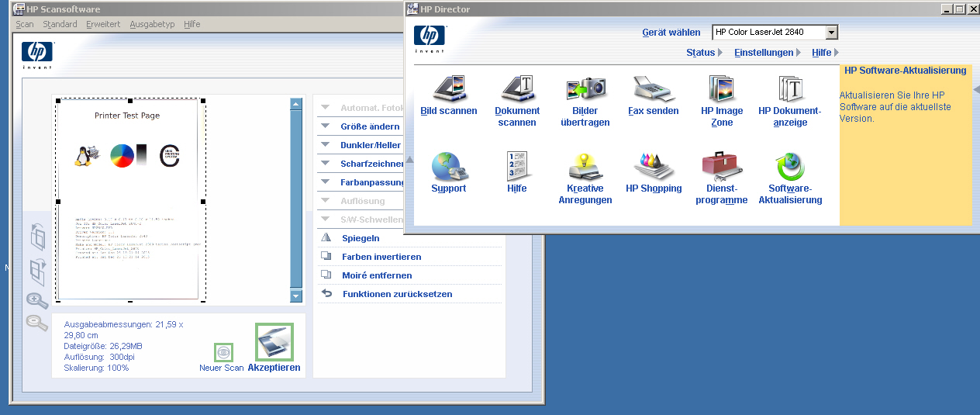
Task: Click the Skalierung: 100% text
Action: point(96,368)
